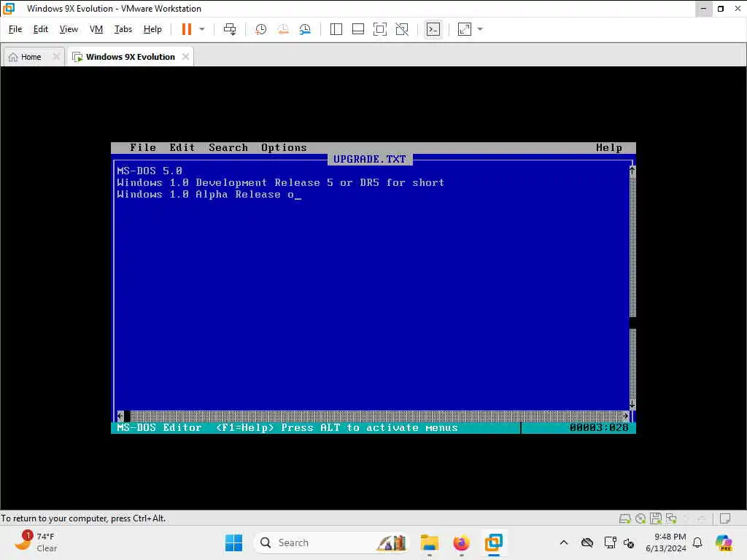Screen dimensions: 747x560
Task: Click the editor's horizontal scrollbar left arrow
Action: [120, 416]
